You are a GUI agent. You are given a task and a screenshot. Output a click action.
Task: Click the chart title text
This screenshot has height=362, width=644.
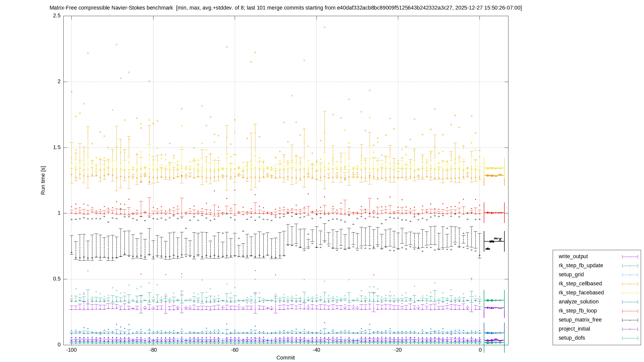pyautogui.click(x=286, y=8)
